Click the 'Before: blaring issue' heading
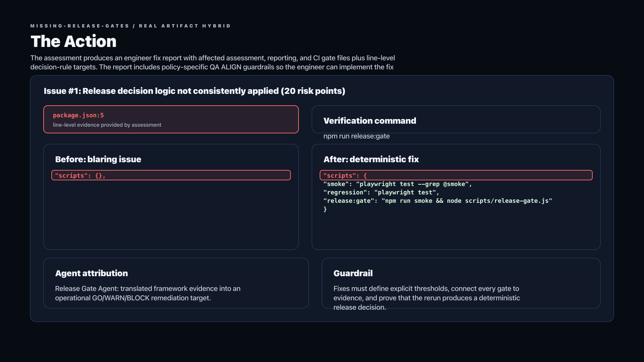Image resolution: width=644 pixels, height=362 pixels. click(98, 159)
